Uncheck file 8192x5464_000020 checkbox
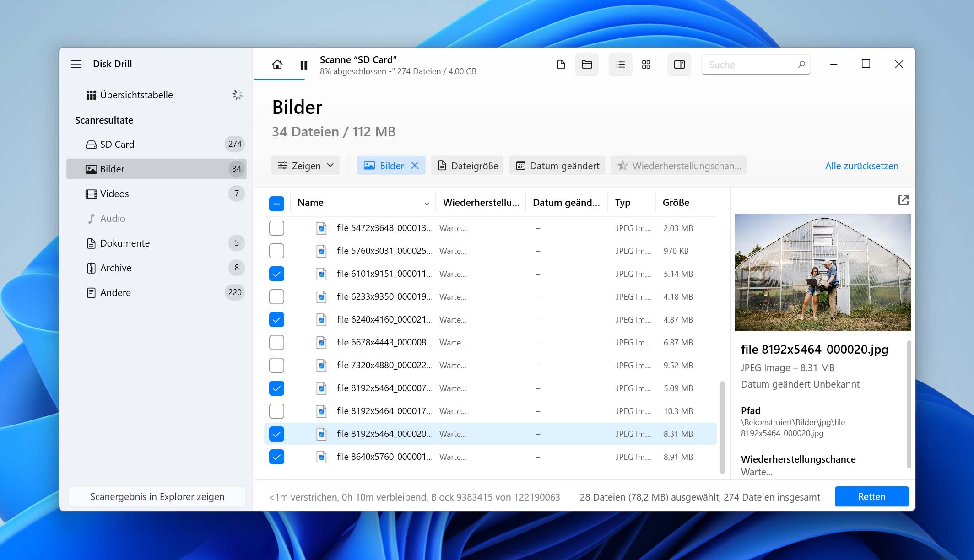The width and height of the screenshot is (974, 560). click(276, 434)
